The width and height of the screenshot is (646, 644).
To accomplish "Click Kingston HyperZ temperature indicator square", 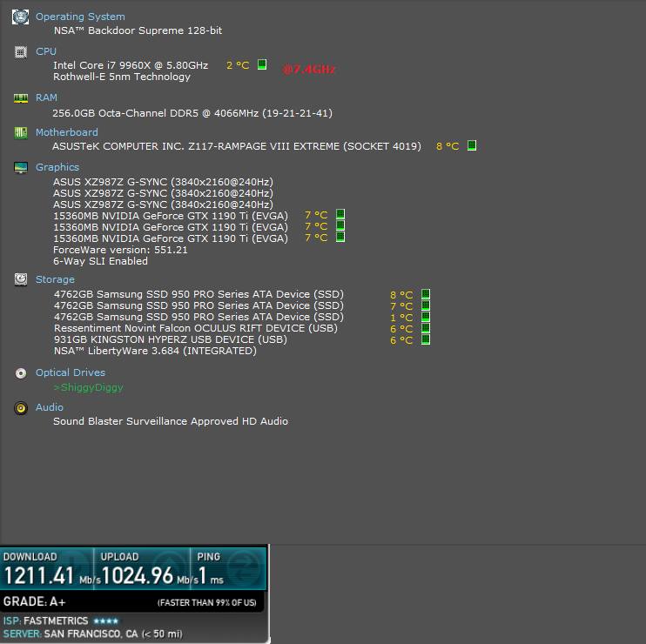I will pyautogui.click(x=426, y=339).
